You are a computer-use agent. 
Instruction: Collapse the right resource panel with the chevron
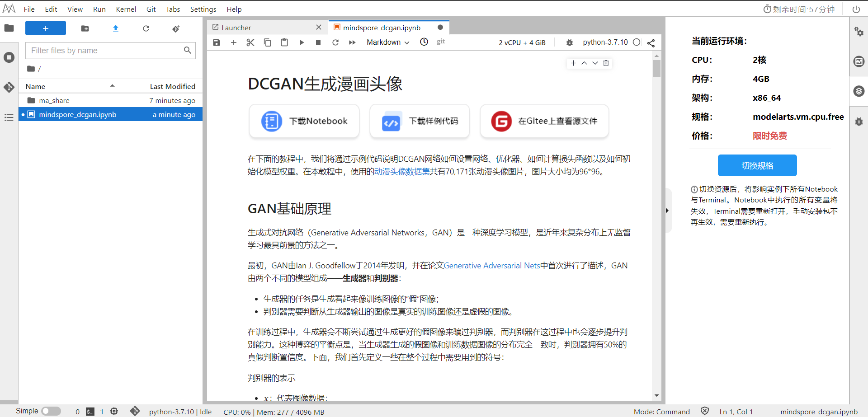coord(667,210)
